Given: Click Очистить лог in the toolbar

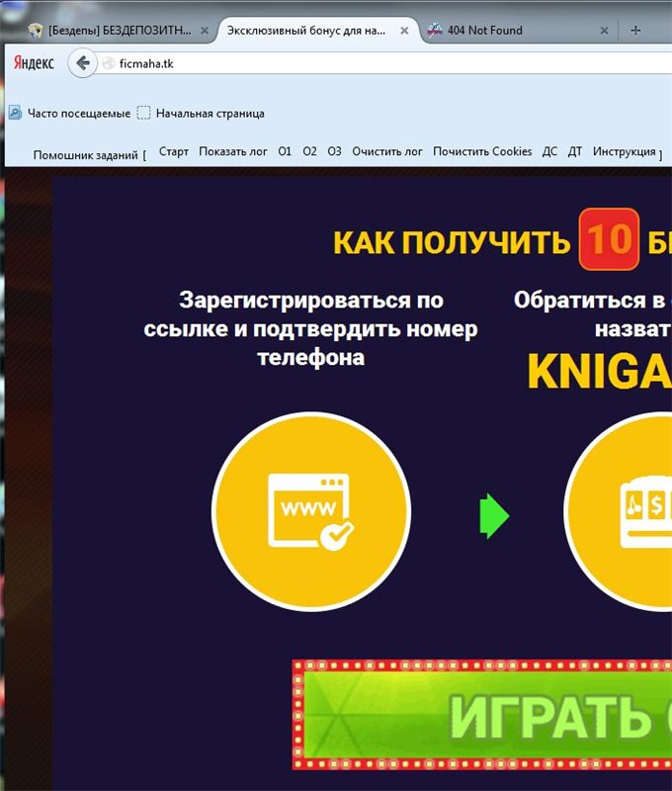Looking at the screenshot, I should (x=387, y=152).
